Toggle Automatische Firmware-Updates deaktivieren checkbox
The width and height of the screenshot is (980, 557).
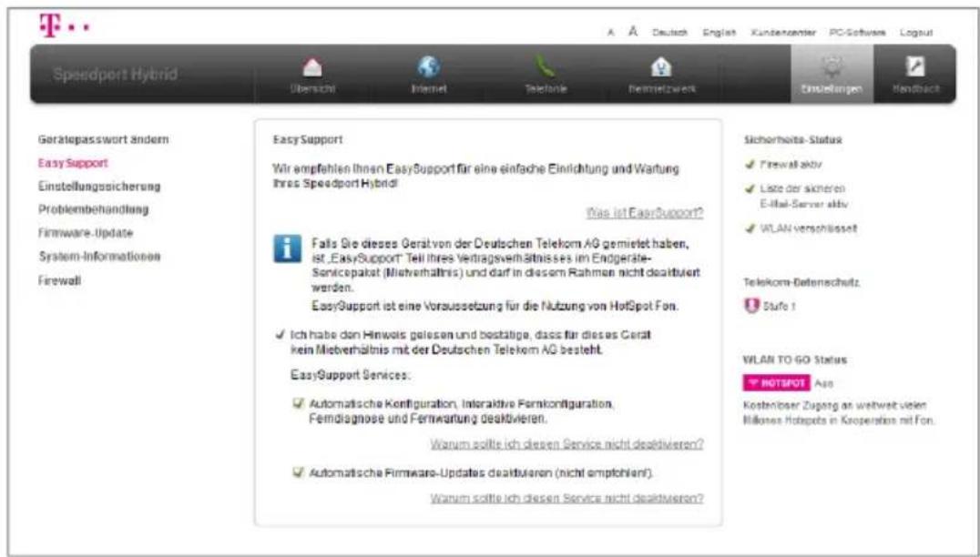pos(298,472)
